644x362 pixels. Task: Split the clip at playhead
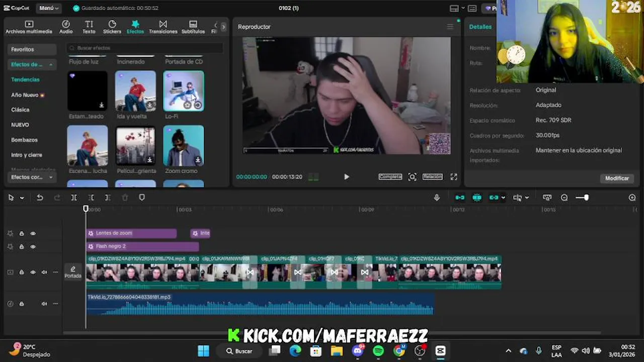tap(74, 198)
